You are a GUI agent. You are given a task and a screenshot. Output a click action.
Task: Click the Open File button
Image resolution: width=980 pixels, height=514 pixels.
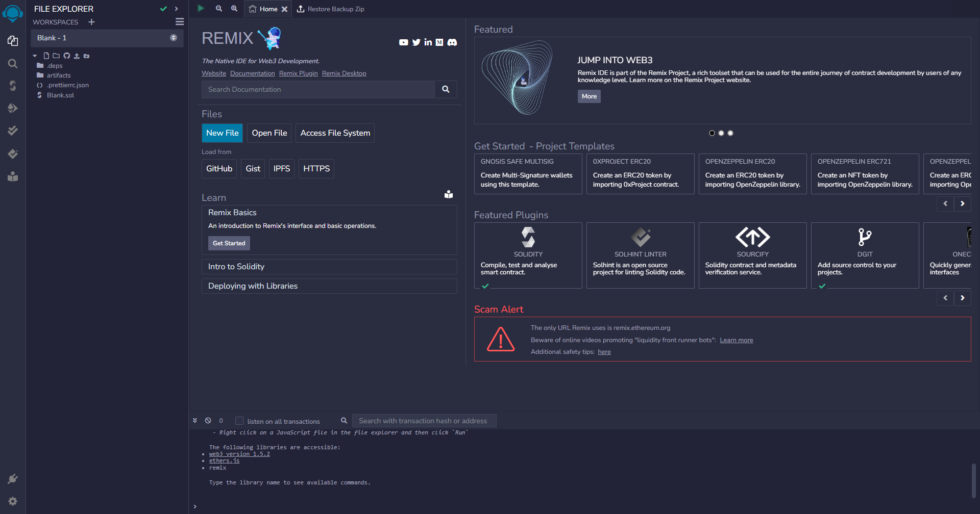tap(269, 133)
